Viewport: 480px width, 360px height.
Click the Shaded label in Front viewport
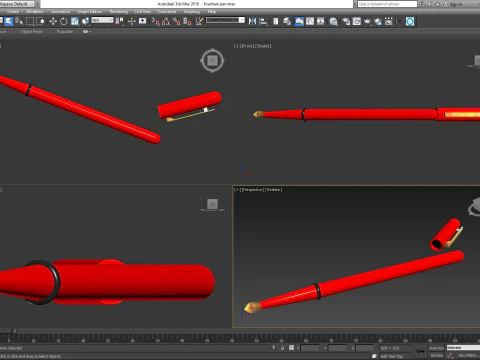click(x=263, y=46)
